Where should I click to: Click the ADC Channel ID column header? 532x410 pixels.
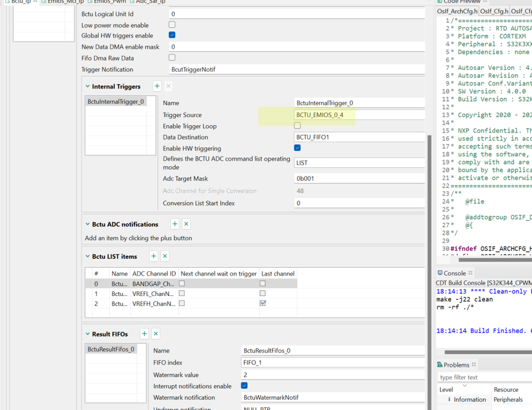154,274
